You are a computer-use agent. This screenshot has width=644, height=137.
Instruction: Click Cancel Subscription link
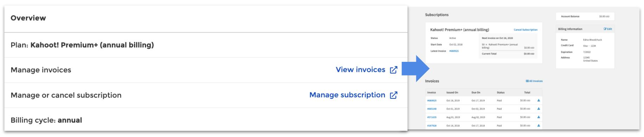pyautogui.click(x=525, y=30)
